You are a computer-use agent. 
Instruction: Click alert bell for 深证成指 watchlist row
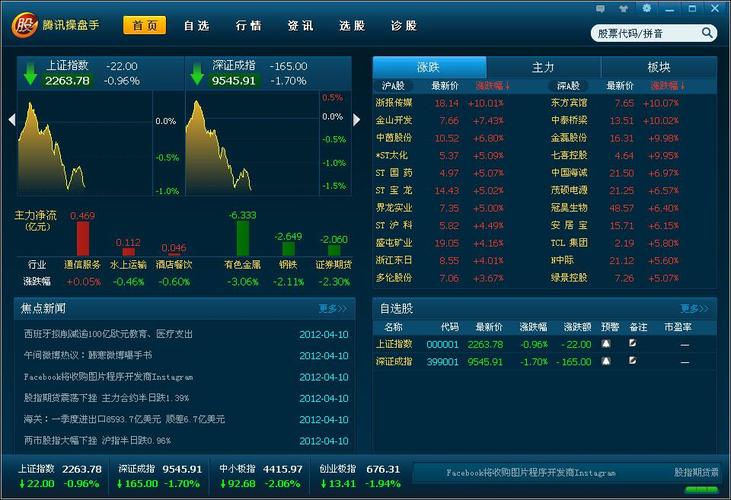point(605,361)
